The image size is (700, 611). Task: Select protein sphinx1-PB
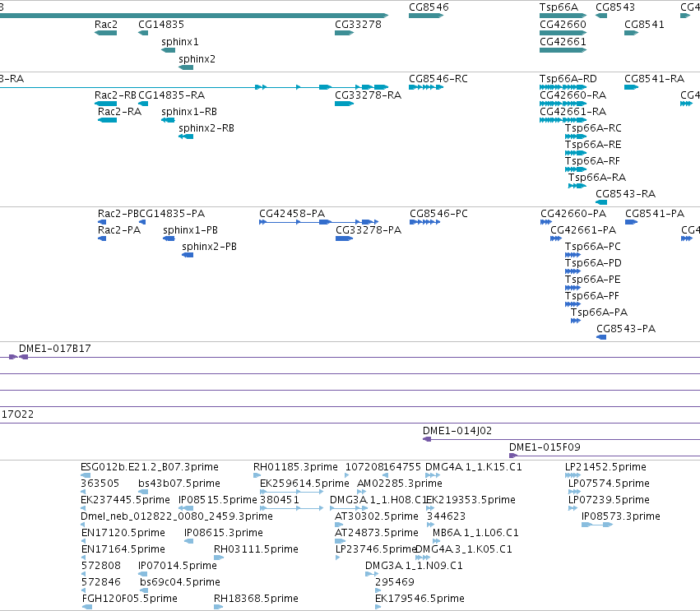click(169, 238)
